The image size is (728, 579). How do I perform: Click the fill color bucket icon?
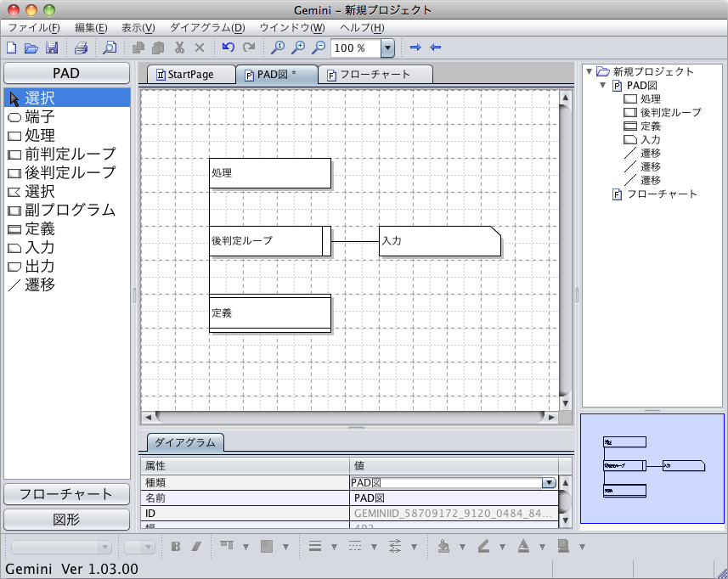pos(444,547)
